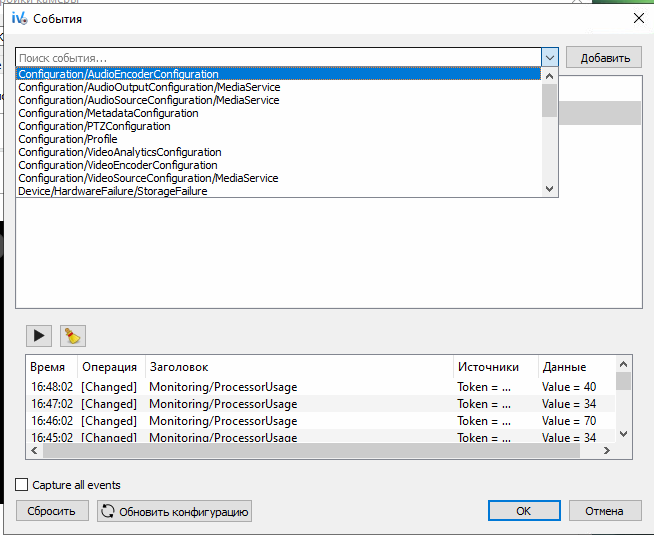Click the event log horizontal scrollbar thumb
Image resolution: width=654 pixels, height=535 pixels.
click(311, 450)
